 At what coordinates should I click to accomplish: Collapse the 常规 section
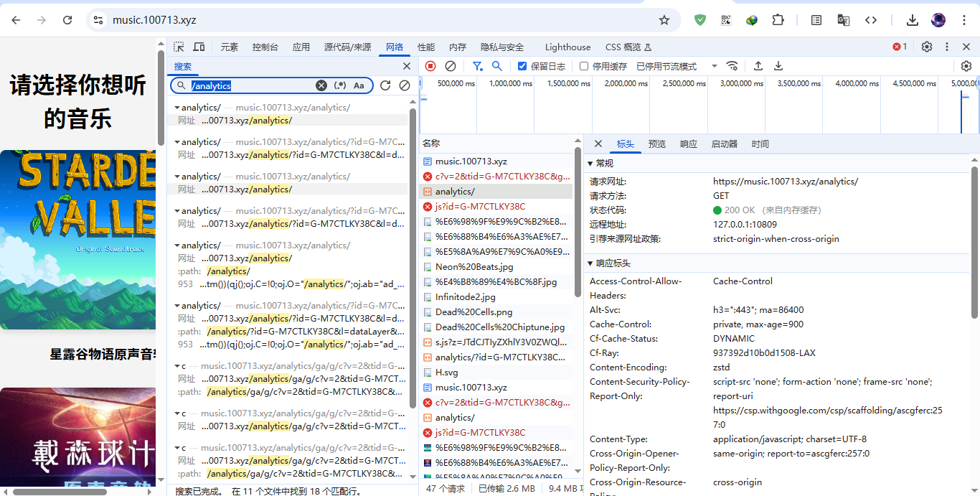point(590,163)
